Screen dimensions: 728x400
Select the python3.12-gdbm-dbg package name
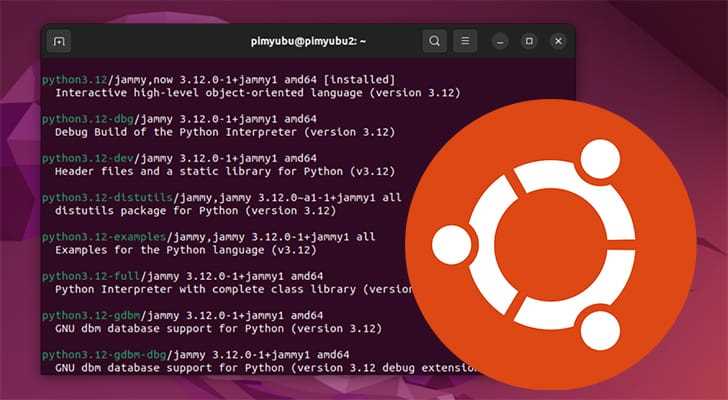click(x=104, y=355)
